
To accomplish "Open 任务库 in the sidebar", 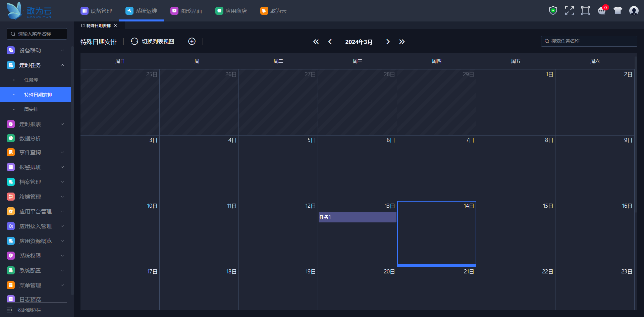I will tap(31, 80).
